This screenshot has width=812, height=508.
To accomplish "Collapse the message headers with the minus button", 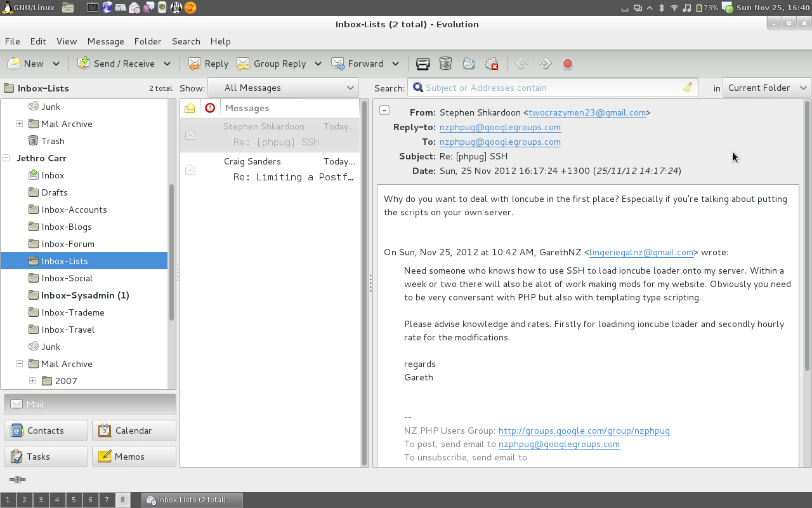I will (x=384, y=110).
